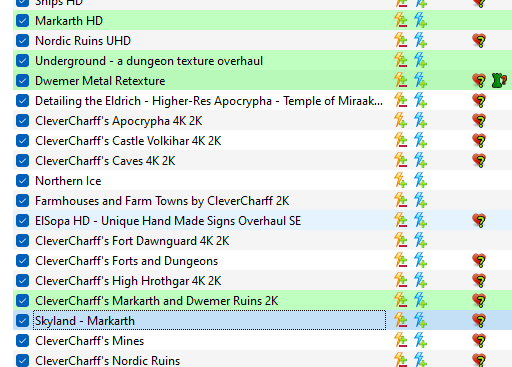512x367 pixels.
Task: Click heart flag icon for Dwemer Metal Retexture
Action: point(479,81)
